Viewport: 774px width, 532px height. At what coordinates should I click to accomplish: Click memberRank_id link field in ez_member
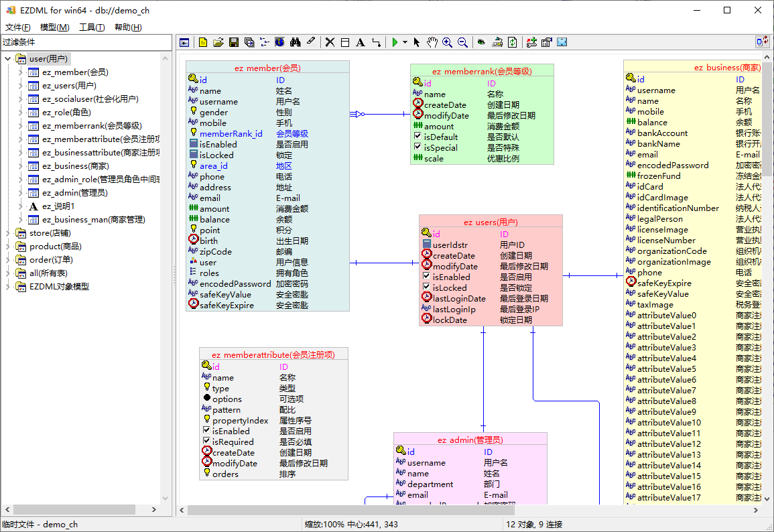point(231,134)
